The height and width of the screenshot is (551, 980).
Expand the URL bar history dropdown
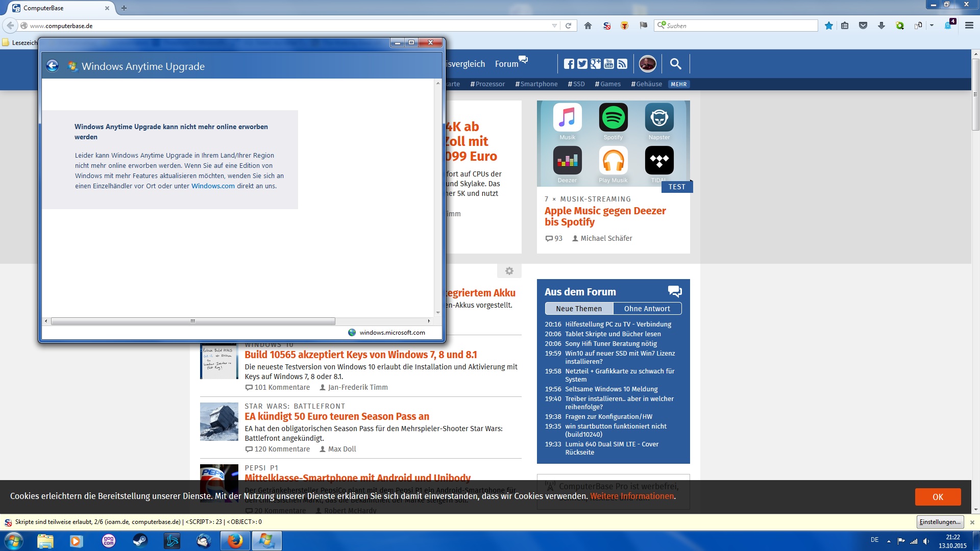point(554,26)
